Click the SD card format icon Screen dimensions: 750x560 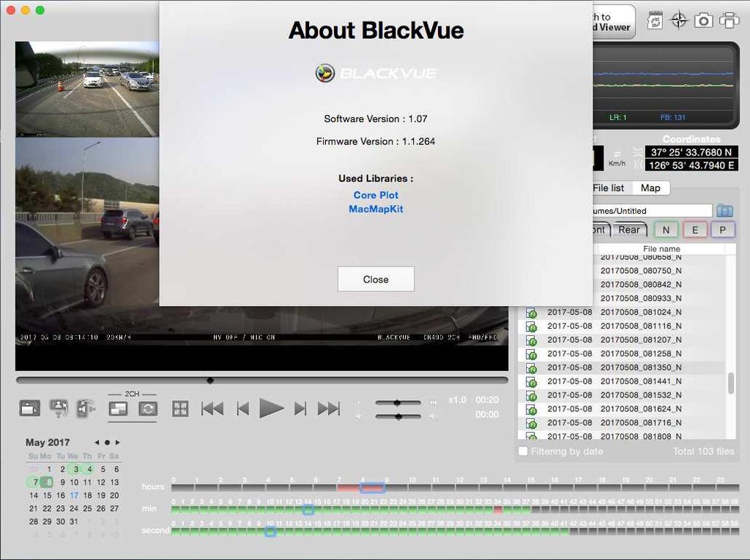655,20
